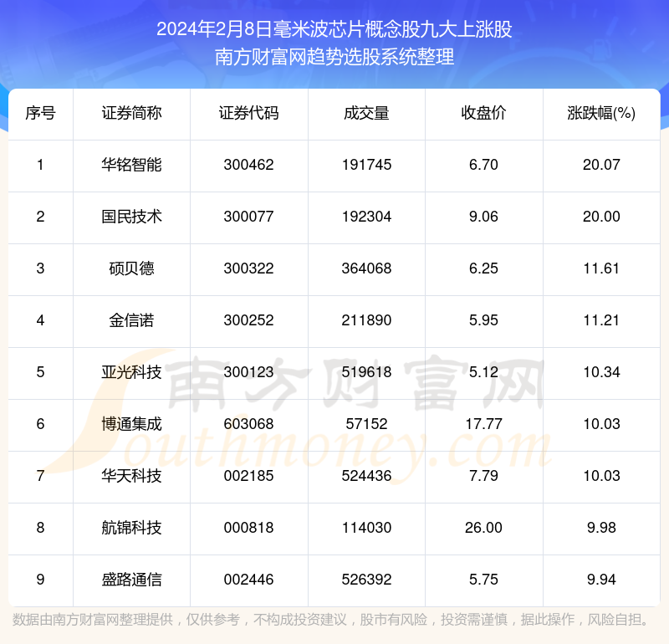Click percent change 9.94

coord(601,580)
